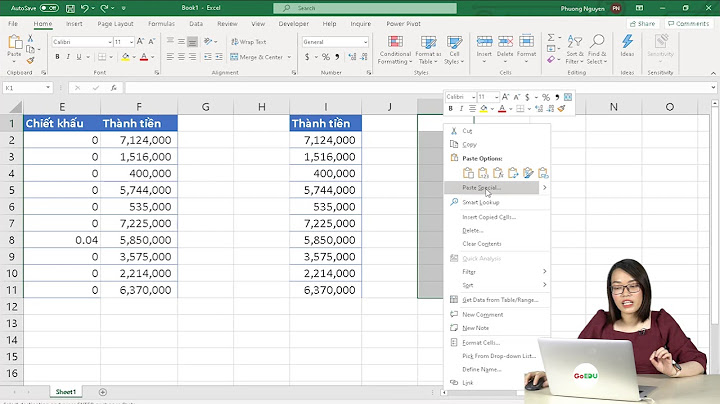This screenshot has height=404, width=720.
Task: Click the Paste icon in the Clipboard group
Action: (x=15, y=42)
